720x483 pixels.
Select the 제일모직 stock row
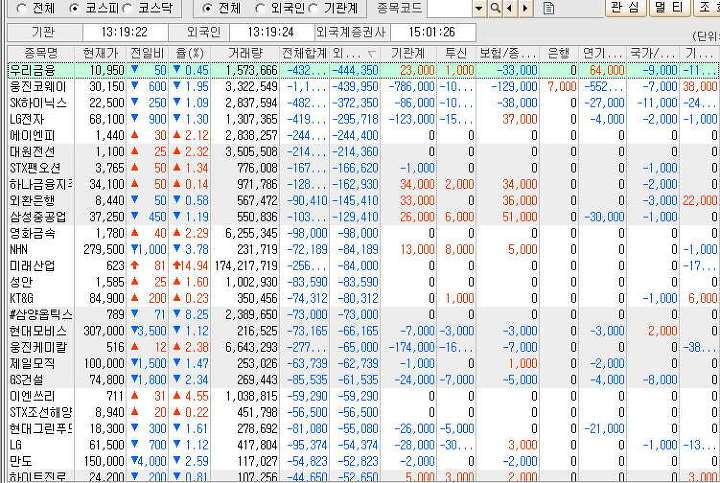(363, 364)
